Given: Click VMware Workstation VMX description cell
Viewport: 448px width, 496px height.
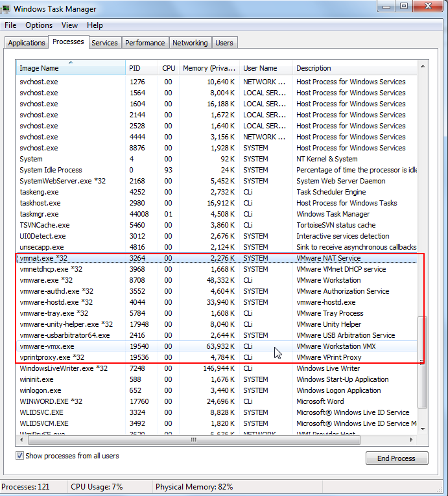Looking at the screenshot, I should click(336, 346).
